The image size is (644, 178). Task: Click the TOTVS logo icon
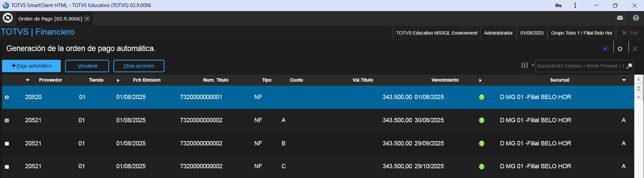[7, 18]
